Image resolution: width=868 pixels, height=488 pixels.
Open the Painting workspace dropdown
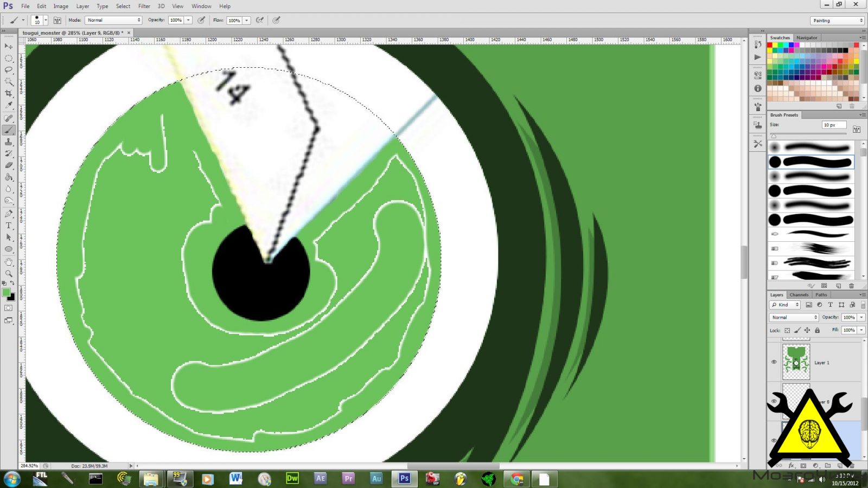coord(837,21)
